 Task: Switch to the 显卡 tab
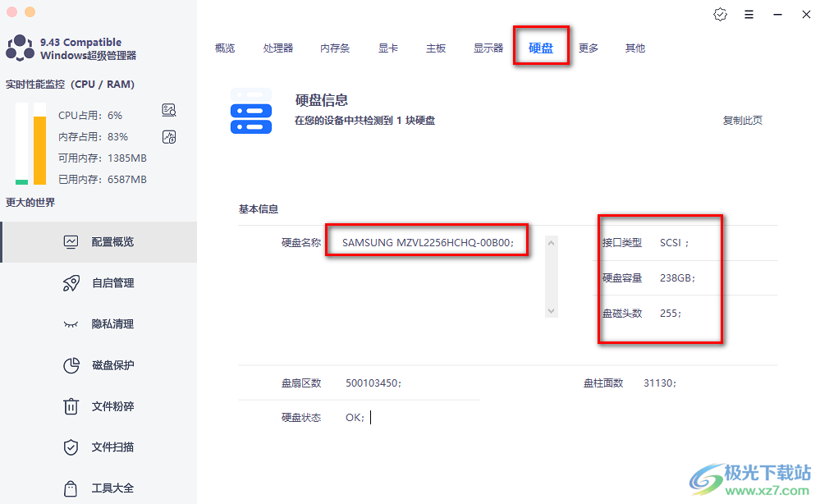coord(388,48)
